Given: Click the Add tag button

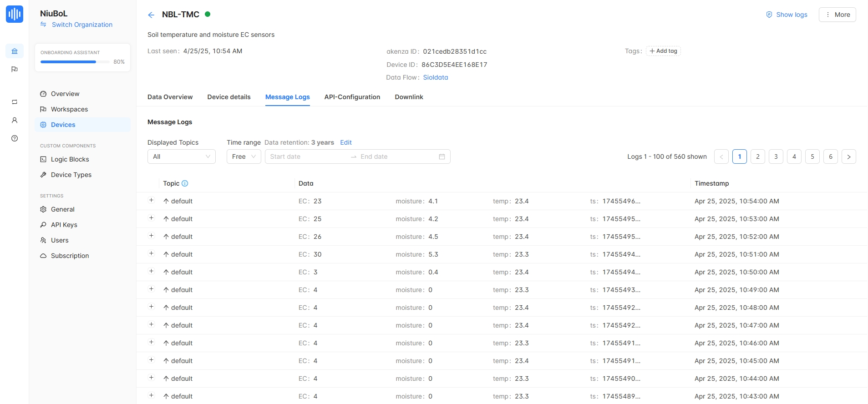Looking at the screenshot, I should coord(663,51).
